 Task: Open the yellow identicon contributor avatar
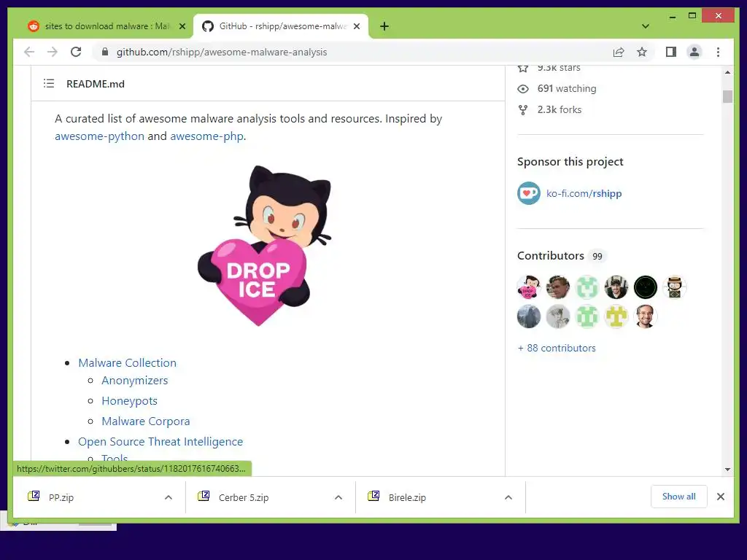tap(616, 316)
